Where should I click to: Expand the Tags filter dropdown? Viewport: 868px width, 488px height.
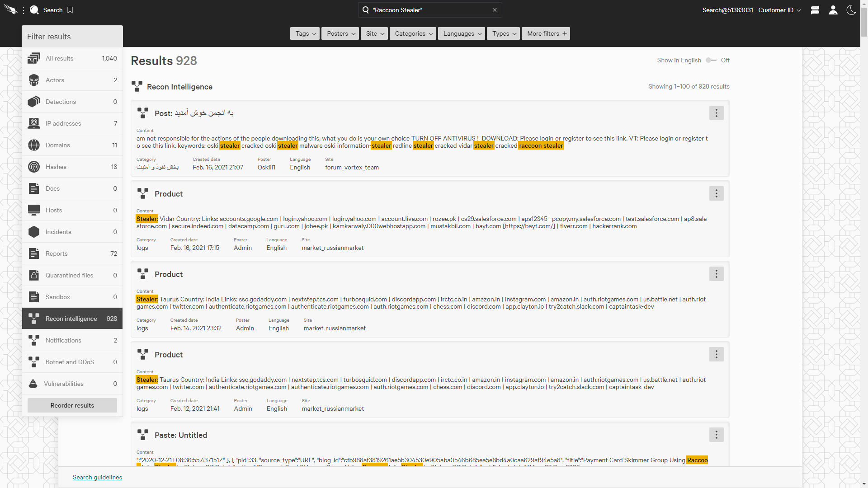click(305, 33)
